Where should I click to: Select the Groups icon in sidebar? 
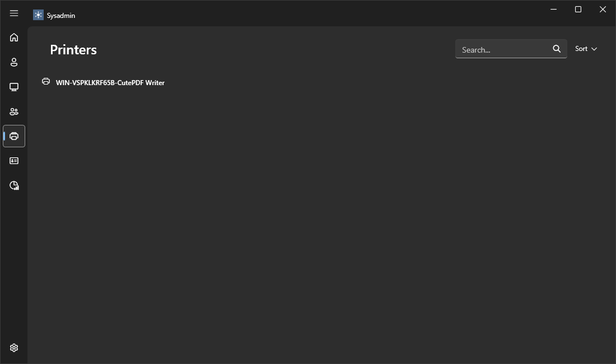14,111
